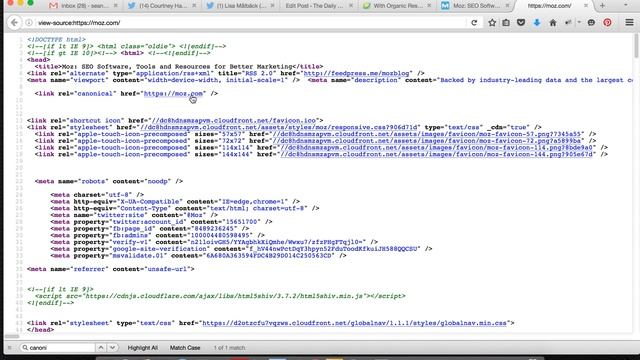
Task: Open the feedpress.me/mozblog link
Action: click(x=356, y=73)
